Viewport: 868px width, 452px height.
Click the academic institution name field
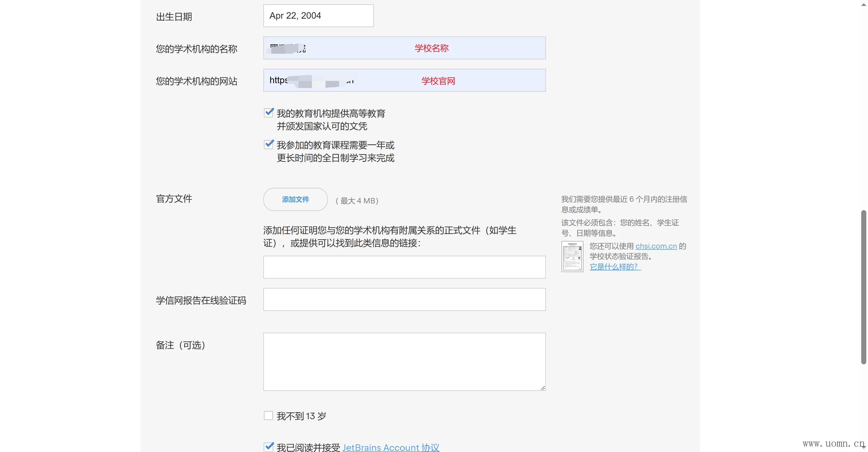404,48
